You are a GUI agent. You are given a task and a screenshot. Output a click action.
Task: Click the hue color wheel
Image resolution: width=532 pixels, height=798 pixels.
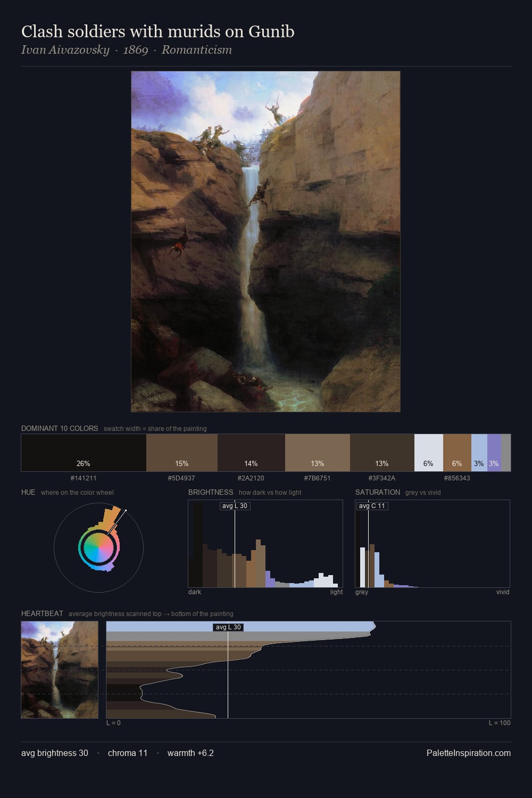pos(98,547)
